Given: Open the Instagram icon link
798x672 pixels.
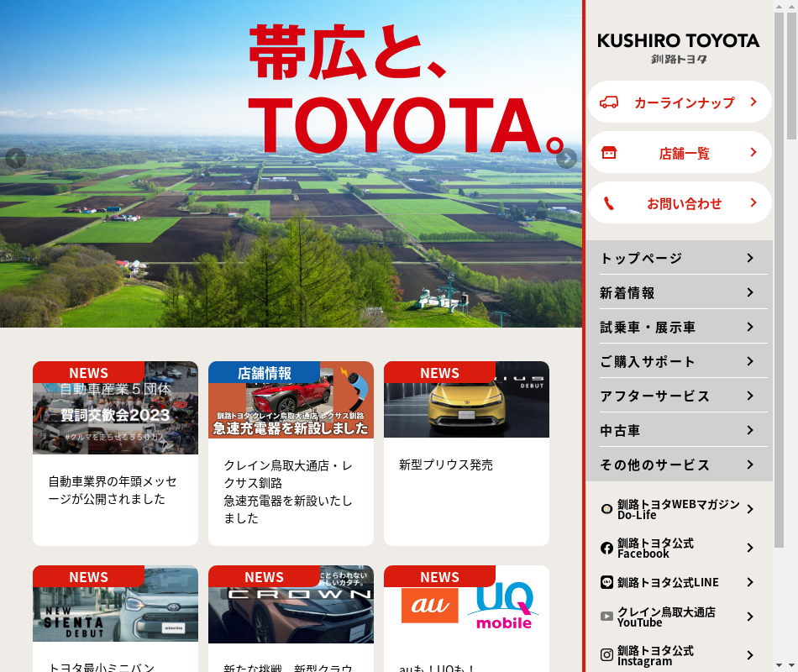Looking at the screenshot, I should (x=606, y=655).
